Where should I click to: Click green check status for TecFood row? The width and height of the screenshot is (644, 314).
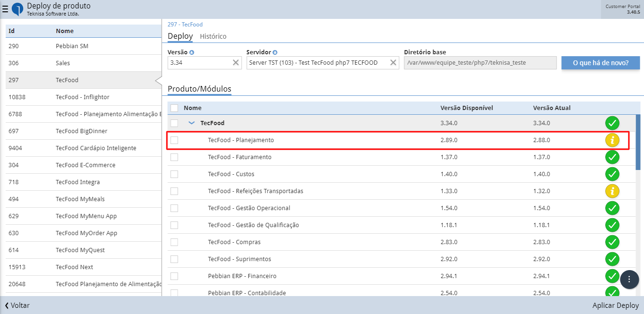[612, 123]
